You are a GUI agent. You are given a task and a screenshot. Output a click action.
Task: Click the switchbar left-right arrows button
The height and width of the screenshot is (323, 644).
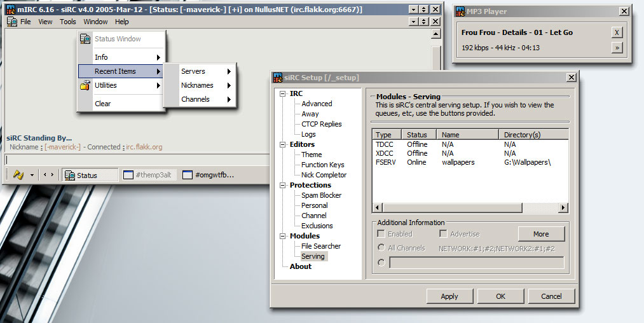(x=48, y=175)
